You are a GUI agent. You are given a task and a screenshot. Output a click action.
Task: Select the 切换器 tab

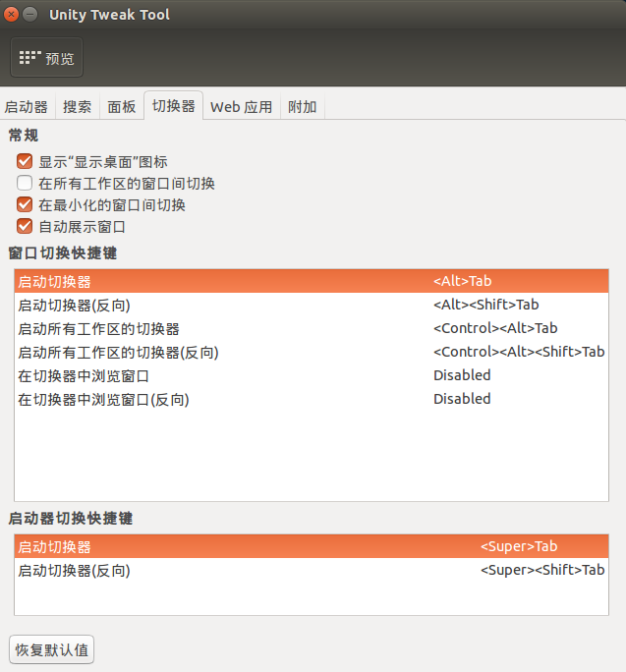tap(174, 106)
